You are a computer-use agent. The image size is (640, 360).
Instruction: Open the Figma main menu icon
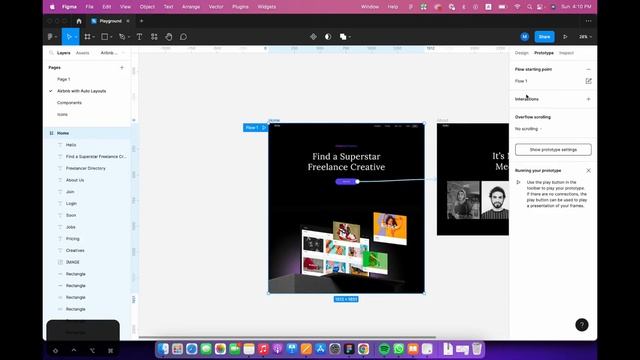(x=50, y=37)
